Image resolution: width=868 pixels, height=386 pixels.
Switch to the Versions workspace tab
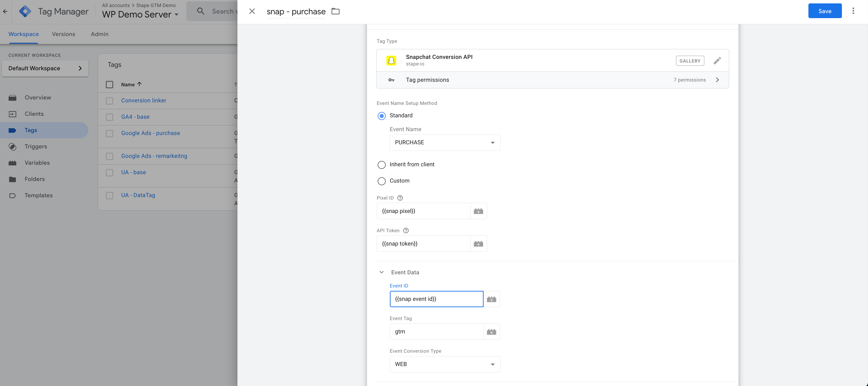[x=64, y=34]
